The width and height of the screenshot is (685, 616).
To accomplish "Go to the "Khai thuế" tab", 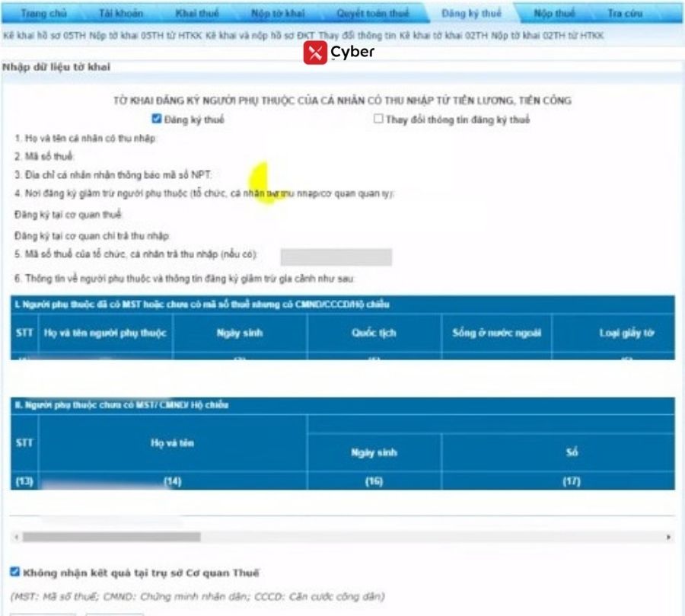I will pyautogui.click(x=197, y=14).
